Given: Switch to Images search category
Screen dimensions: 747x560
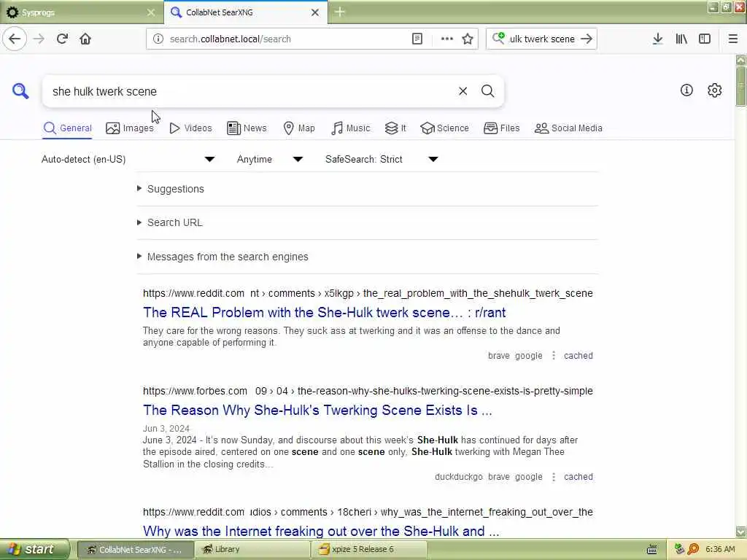Looking at the screenshot, I should pyautogui.click(x=130, y=128).
